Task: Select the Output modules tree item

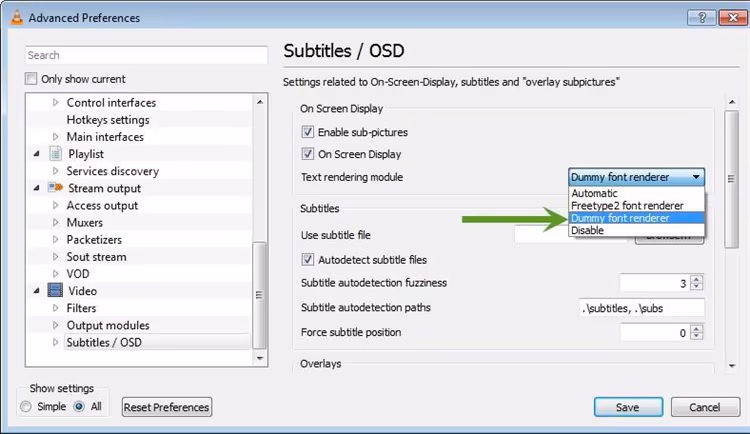Action: (108, 325)
